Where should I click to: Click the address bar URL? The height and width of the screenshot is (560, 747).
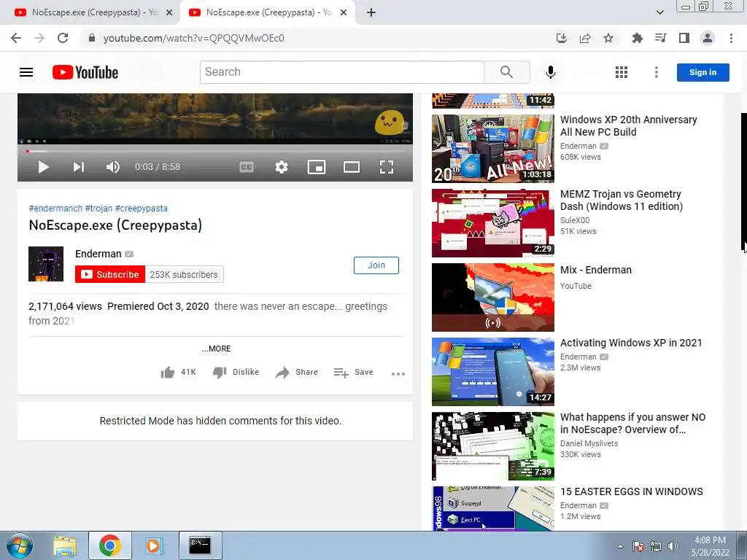pyautogui.click(x=193, y=38)
